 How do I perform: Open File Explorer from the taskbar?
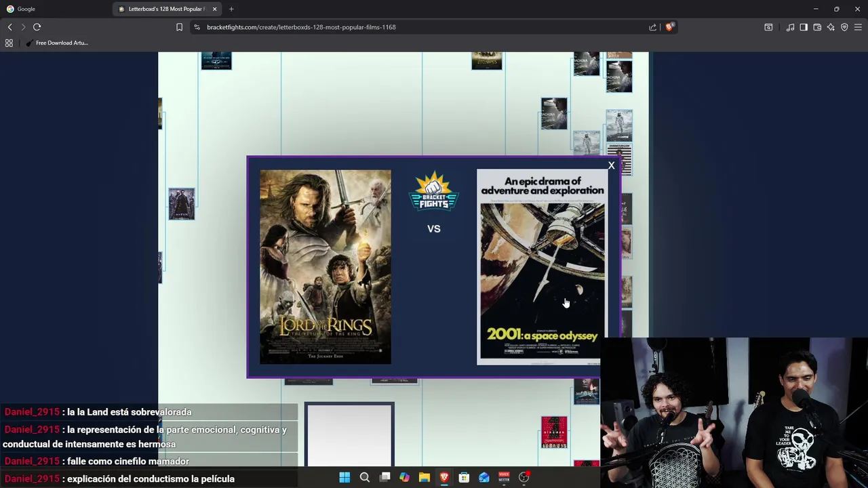point(425,477)
